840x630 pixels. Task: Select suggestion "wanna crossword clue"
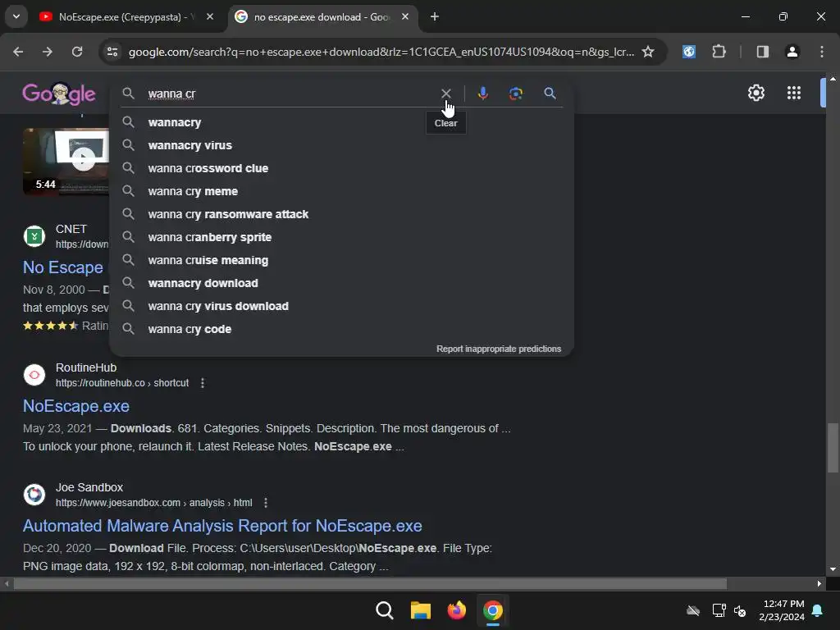[x=341, y=168]
